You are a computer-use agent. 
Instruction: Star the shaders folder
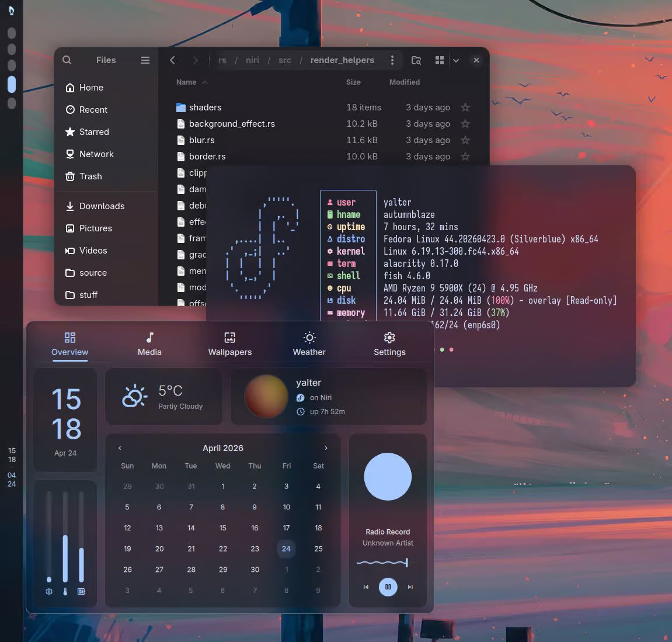465,107
